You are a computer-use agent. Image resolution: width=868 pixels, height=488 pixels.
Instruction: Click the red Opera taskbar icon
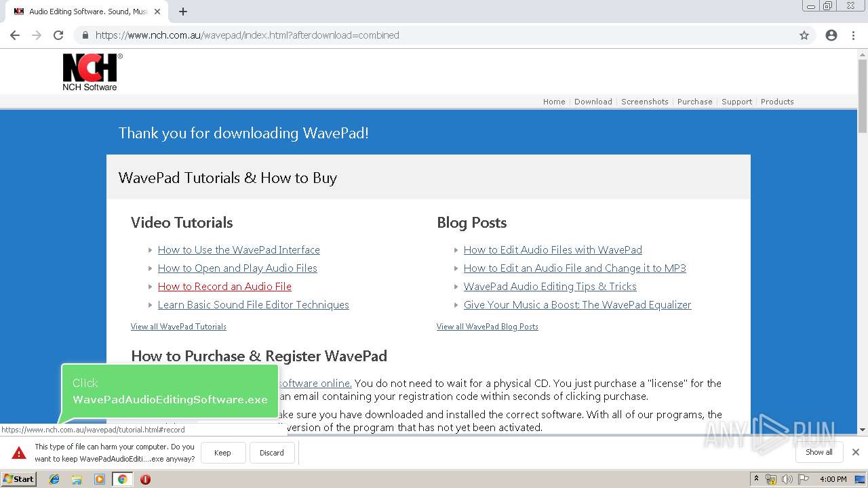(x=145, y=479)
